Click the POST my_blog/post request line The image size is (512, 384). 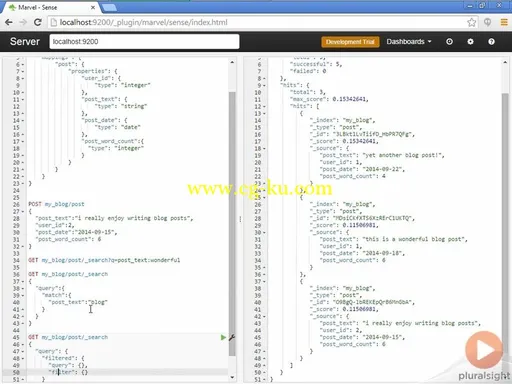(56, 204)
